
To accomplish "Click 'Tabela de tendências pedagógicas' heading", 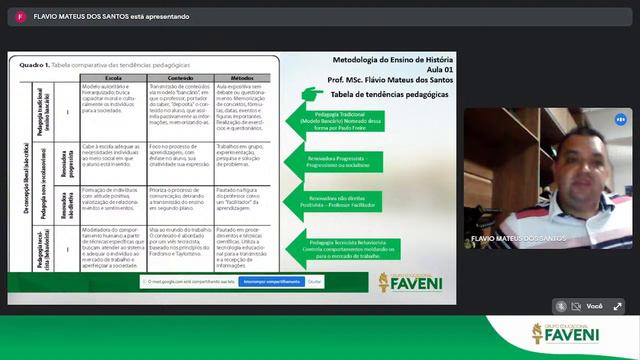I will click(389, 95).
